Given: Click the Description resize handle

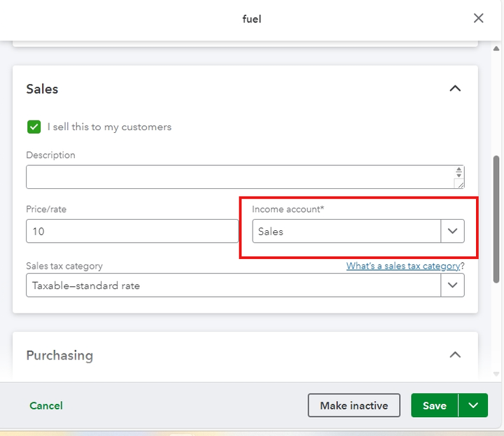Looking at the screenshot, I should coord(459,184).
